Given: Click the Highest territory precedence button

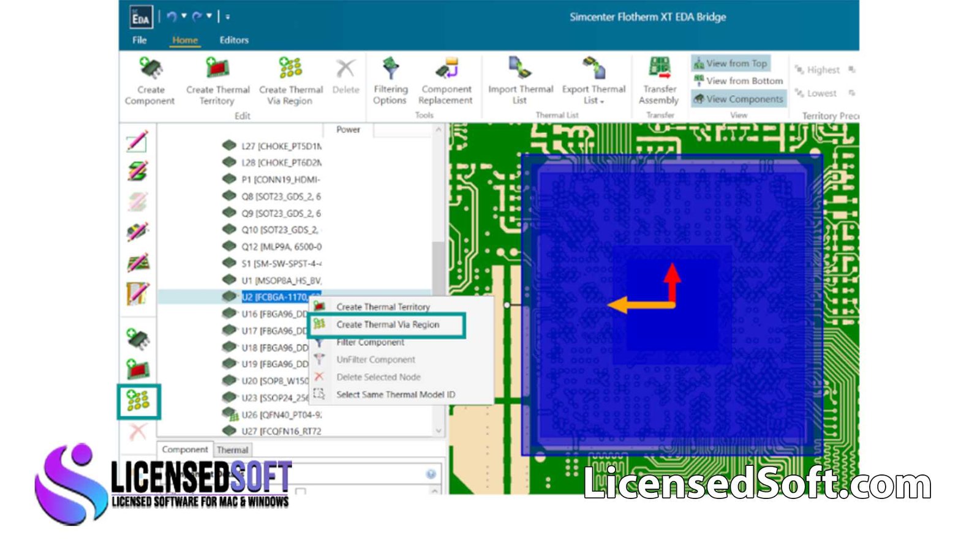Looking at the screenshot, I should point(817,70).
